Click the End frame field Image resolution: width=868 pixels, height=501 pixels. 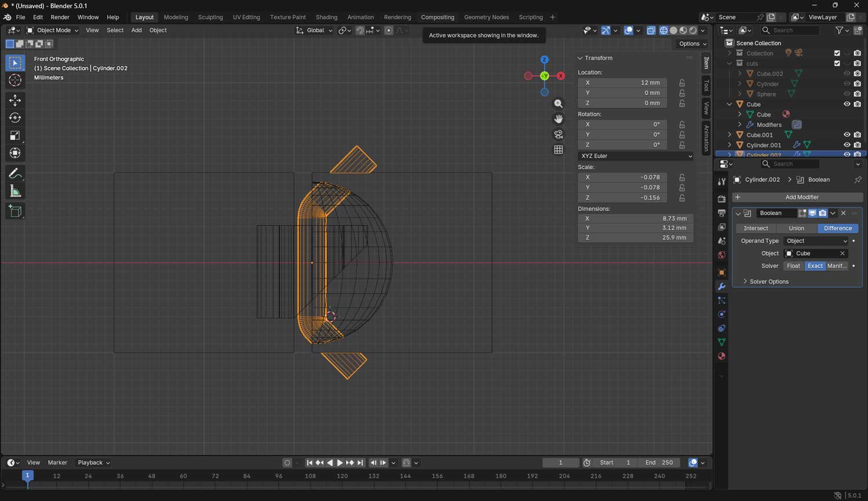click(659, 463)
